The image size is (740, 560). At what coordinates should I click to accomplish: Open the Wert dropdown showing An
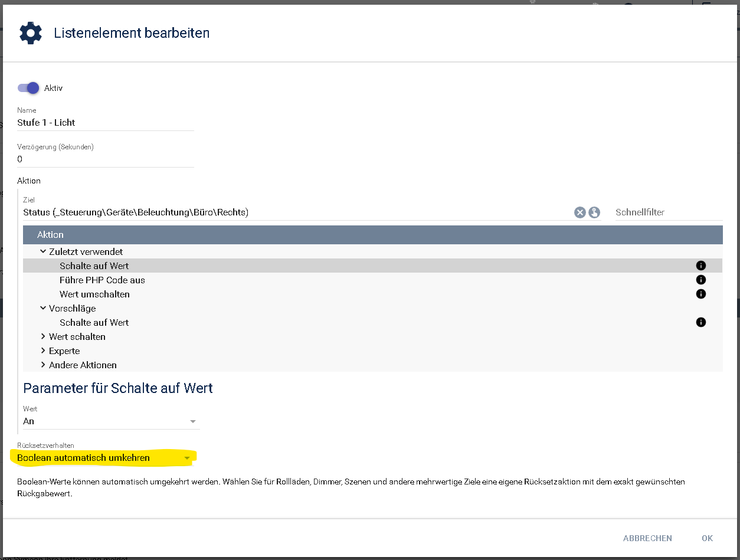click(x=111, y=421)
